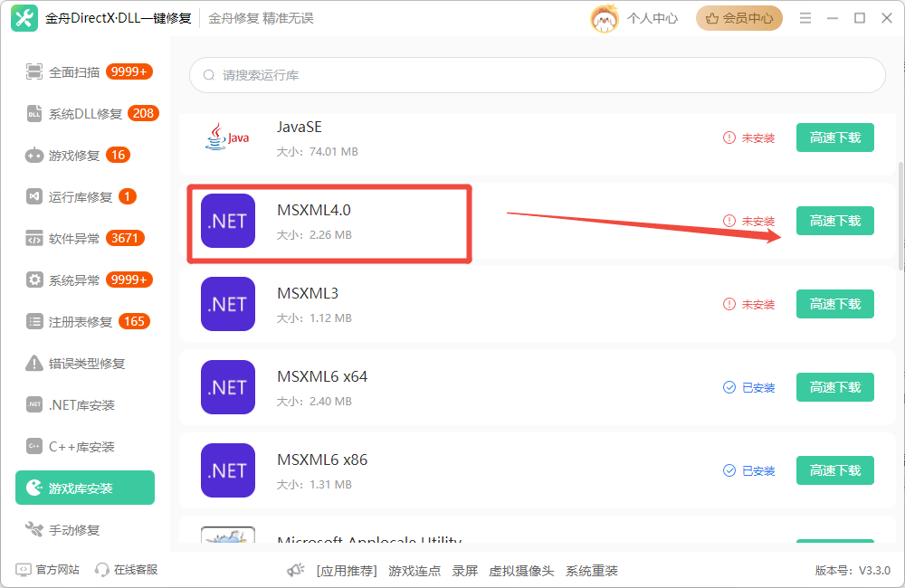
Task: Open 在线客服 link
Action: (136, 570)
